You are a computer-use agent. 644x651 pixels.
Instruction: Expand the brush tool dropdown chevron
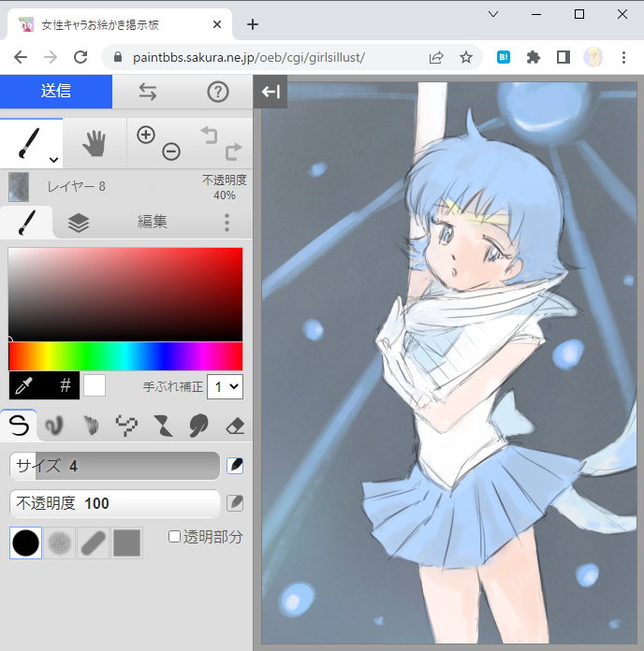(53, 160)
